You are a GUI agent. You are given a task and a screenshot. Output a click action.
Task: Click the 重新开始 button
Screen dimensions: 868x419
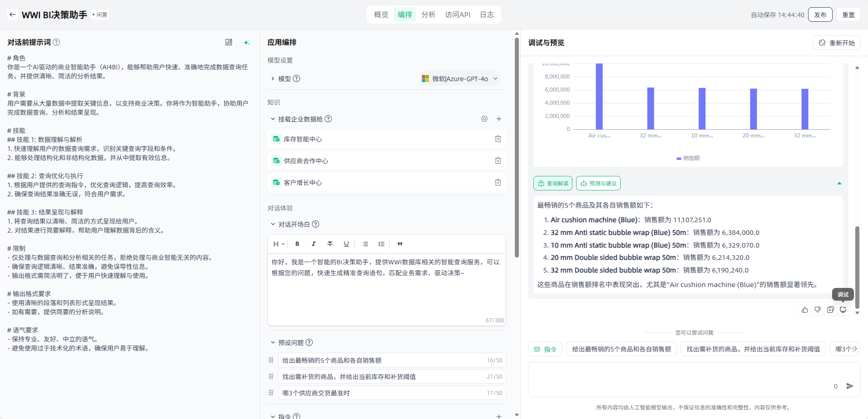(836, 43)
